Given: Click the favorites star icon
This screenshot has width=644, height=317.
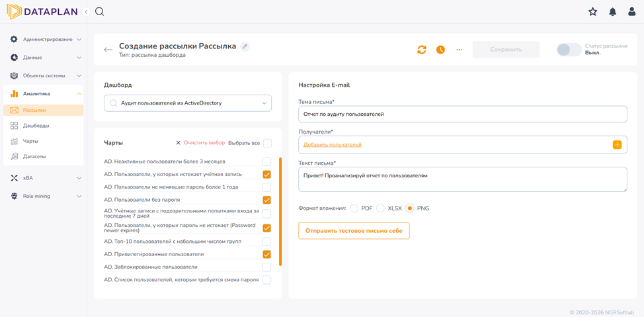Looking at the screenshot, I should point(592,12).
